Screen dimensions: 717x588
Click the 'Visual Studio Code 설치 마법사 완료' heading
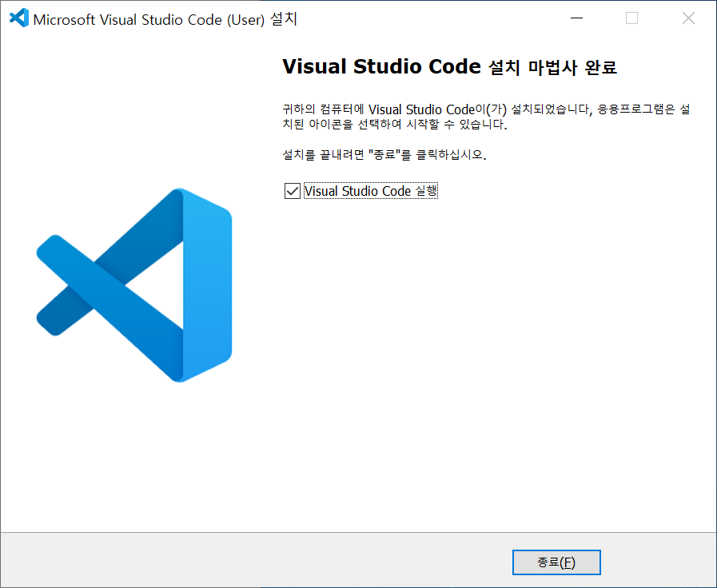(449, 66)
